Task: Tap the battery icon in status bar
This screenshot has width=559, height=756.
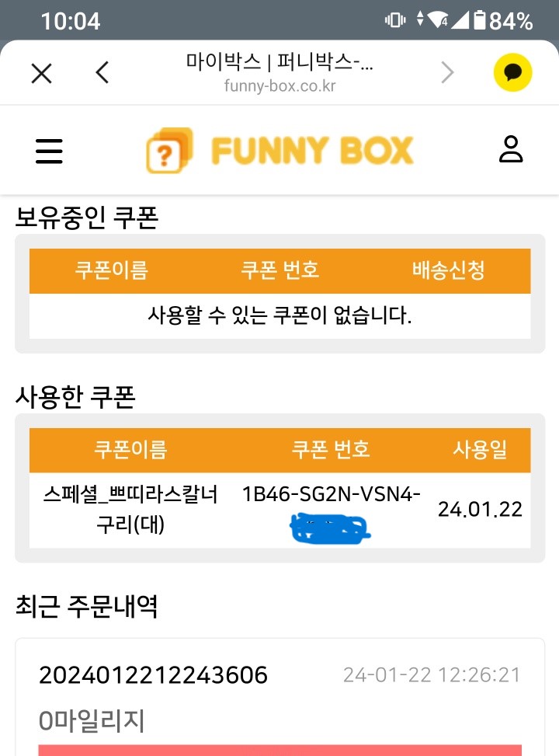Action: 479,21
